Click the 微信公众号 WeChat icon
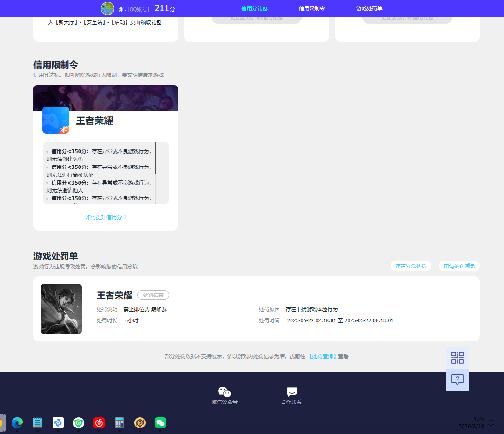 pos(225,392)
